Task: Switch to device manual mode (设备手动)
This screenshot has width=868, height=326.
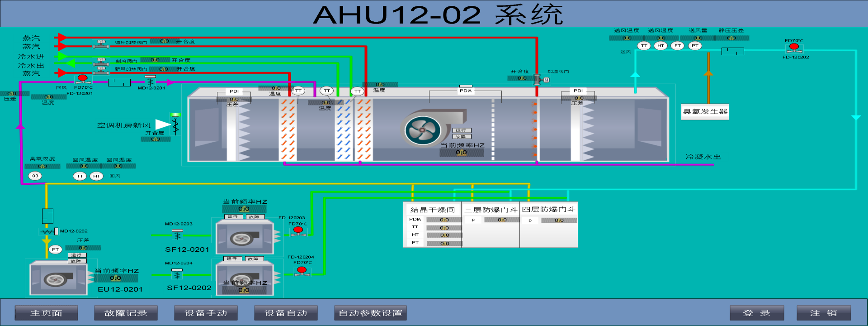Action: (x=206, y=313)
